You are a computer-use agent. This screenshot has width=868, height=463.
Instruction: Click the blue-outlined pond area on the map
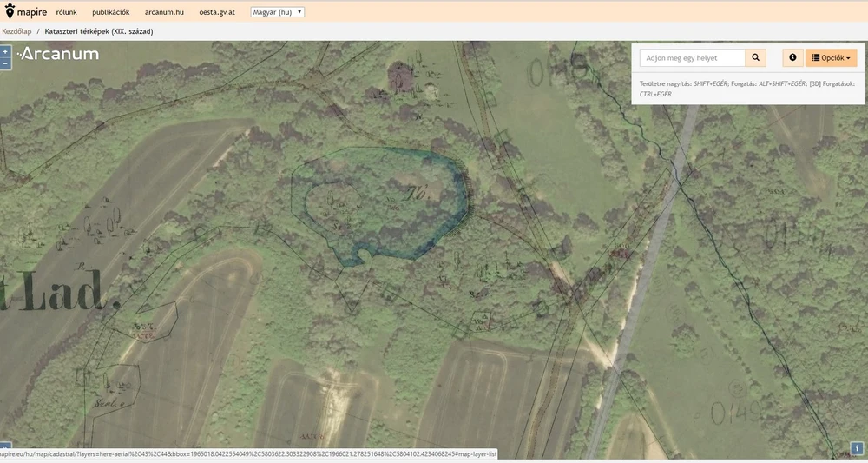(382, 205)
